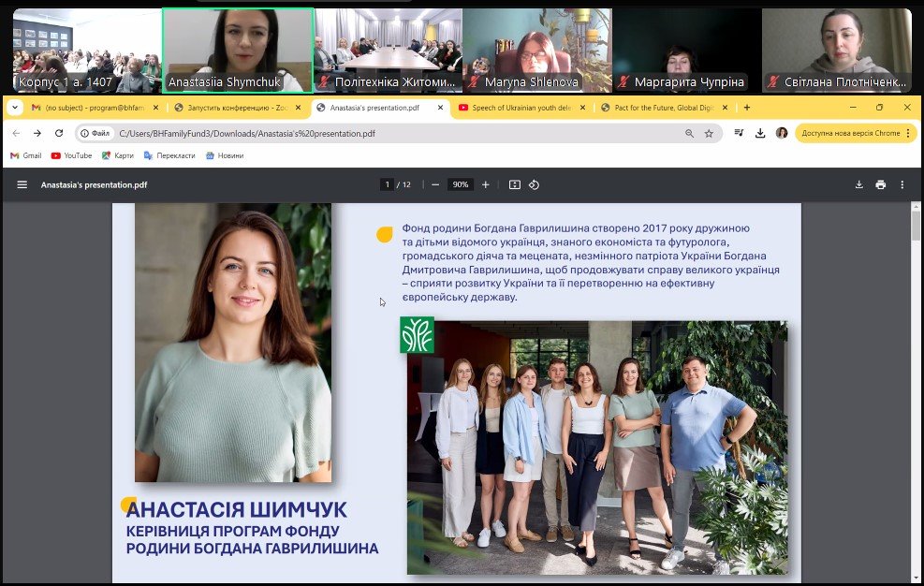
Task: Open Chrome three-dot menu
Action: point(908,133)
